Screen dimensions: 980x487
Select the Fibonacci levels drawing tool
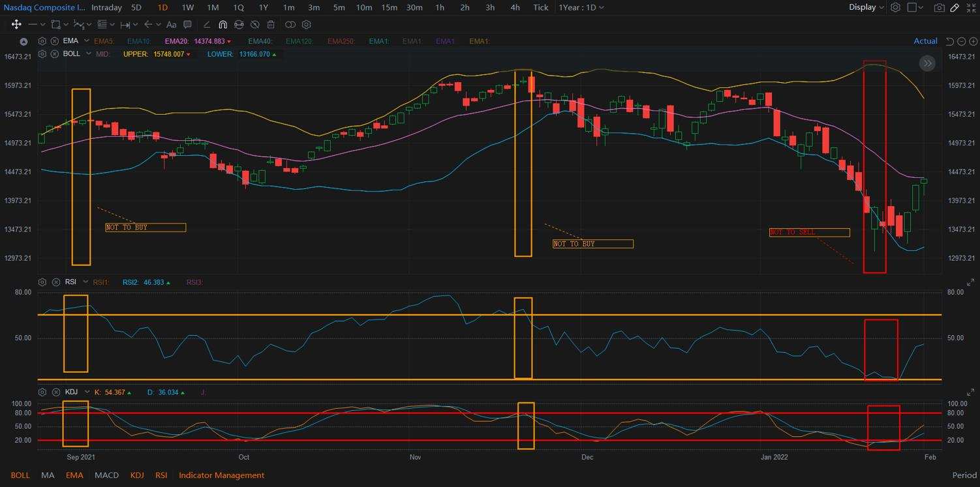point(102,24)
